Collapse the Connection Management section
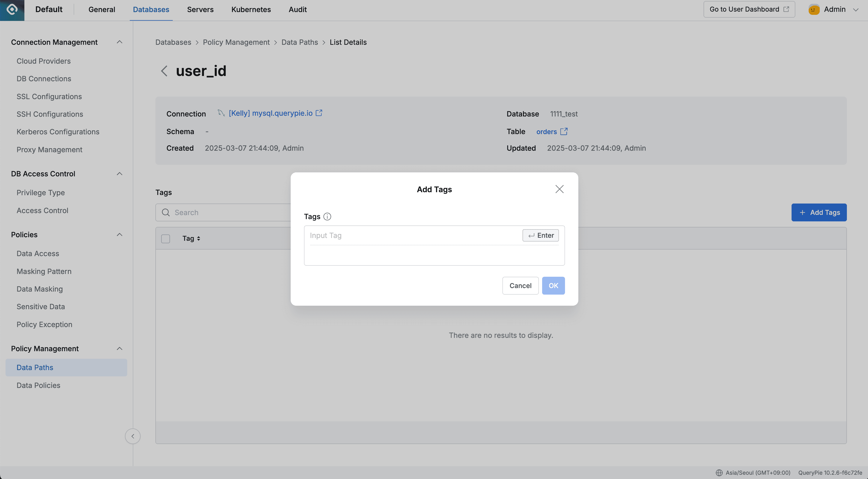 point(119,42)
